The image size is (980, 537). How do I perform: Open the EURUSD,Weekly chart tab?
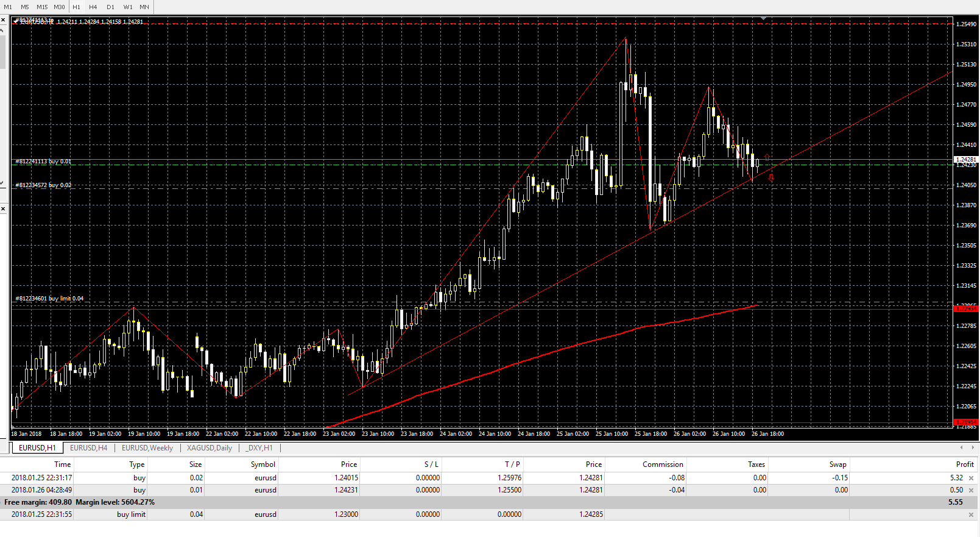click(x=147, y=448)
